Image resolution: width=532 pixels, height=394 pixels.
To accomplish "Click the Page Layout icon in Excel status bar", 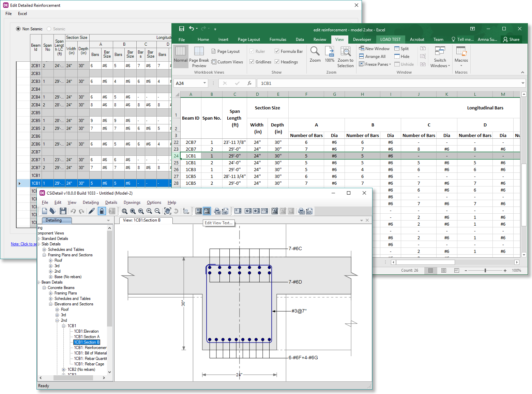I will point(444,270).
